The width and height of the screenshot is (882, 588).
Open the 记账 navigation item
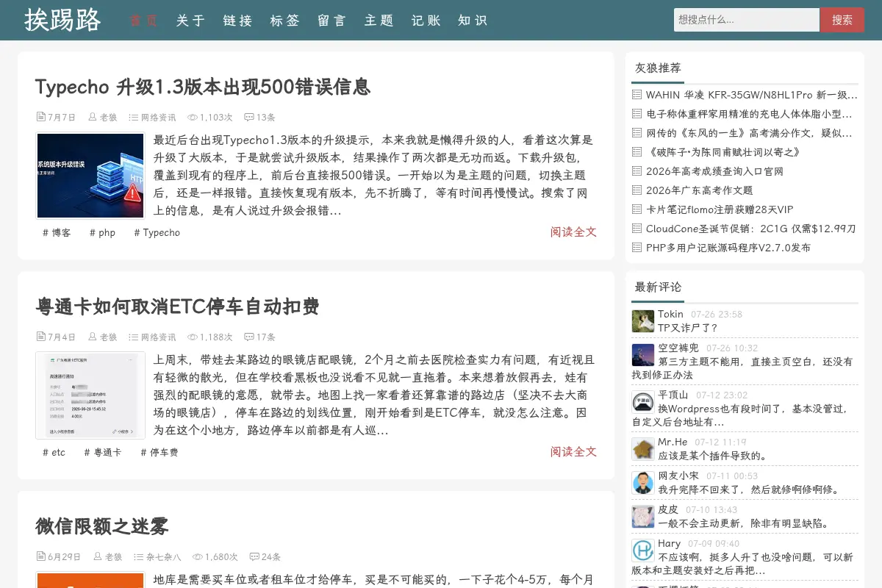(x=426, y=21)
